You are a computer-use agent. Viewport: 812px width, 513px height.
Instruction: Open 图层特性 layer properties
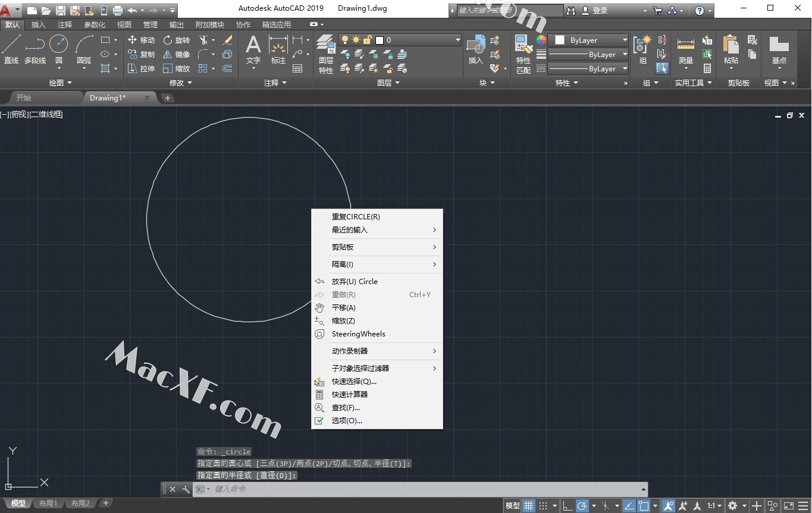[x=326, y=53]
